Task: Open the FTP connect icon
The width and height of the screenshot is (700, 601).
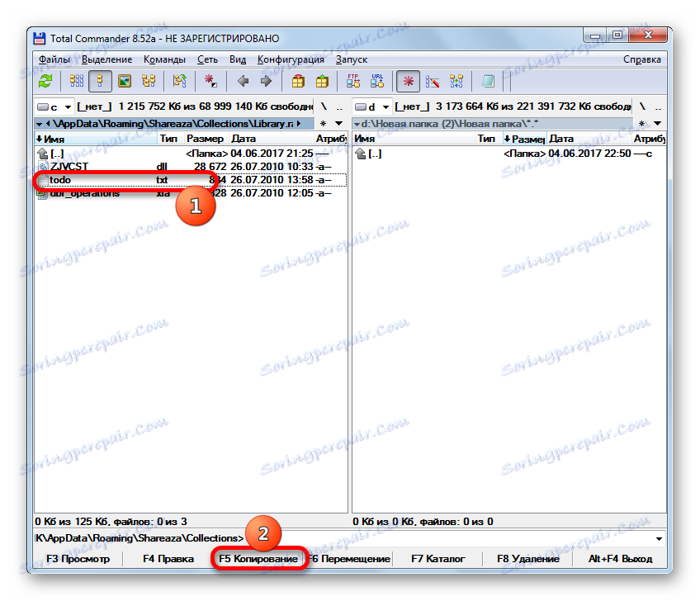Action: [x=353, y=81]
